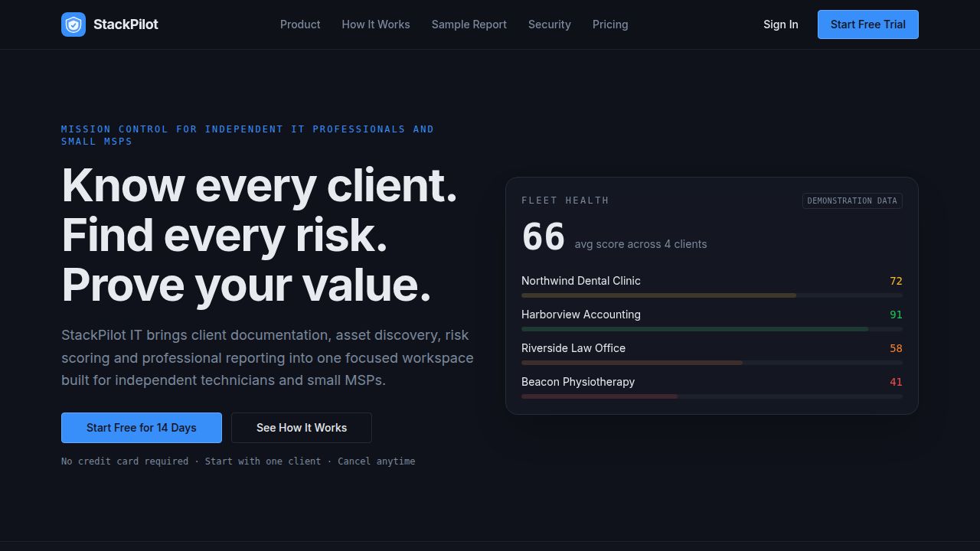Click the score 91 for Harborview

tap(896, 315)
